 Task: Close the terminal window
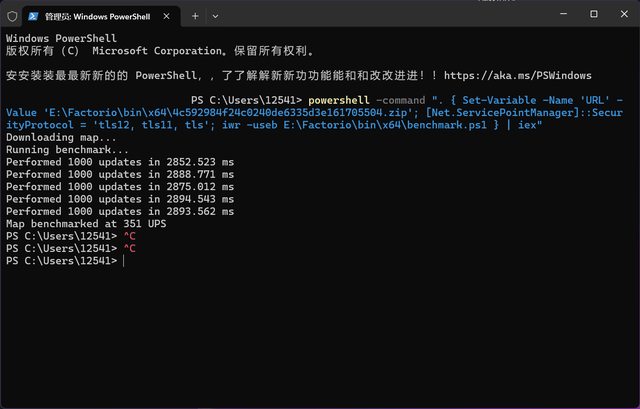622,14
